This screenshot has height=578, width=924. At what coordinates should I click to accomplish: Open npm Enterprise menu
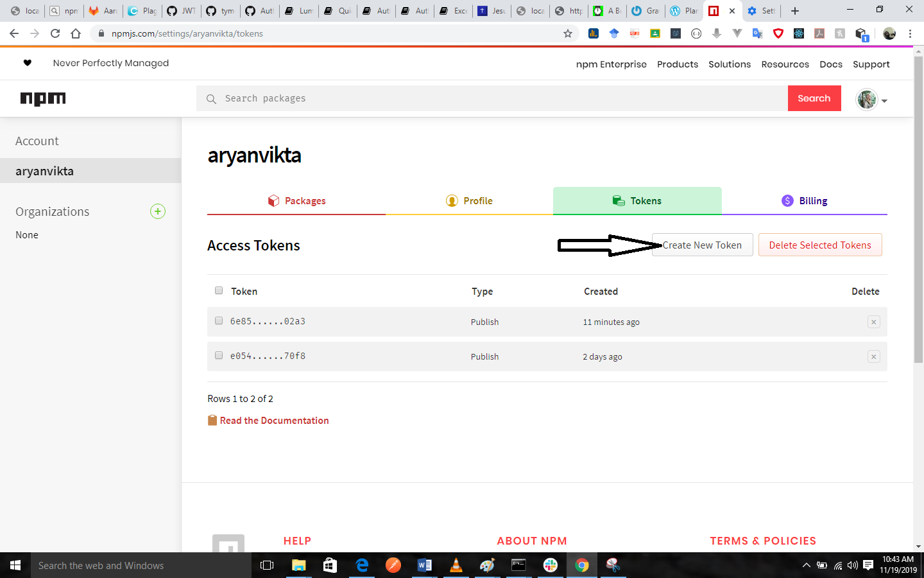pyautogui.click(x=612, y=64)
